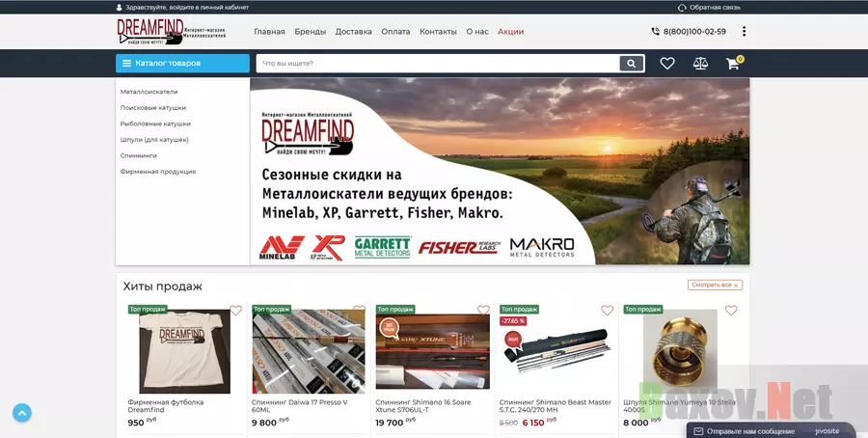
Task: Click the Dreamfind logo on the banner
Action: click(308, 134)
